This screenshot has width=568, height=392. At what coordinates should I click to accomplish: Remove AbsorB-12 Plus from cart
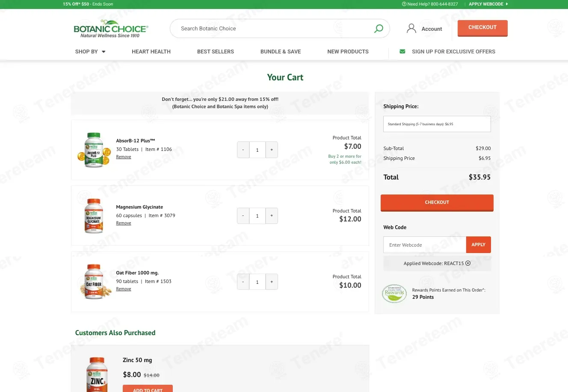[x=124, y=157]
